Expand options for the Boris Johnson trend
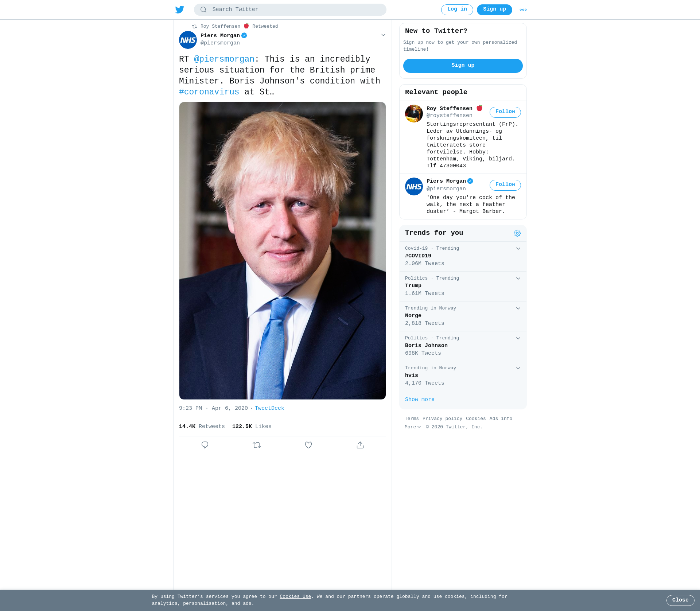The height and width of the screenshot is (611, 700). pos(518,338)
